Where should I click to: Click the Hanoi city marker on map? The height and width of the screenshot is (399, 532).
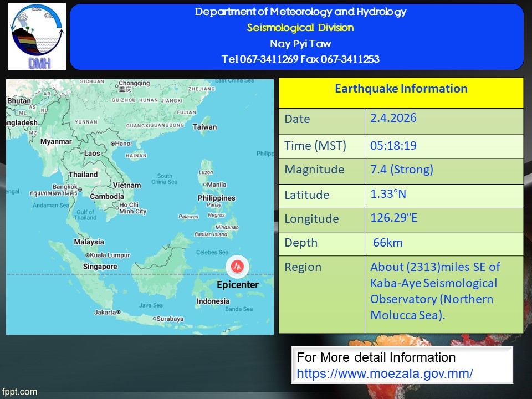(x=112, y=144)
